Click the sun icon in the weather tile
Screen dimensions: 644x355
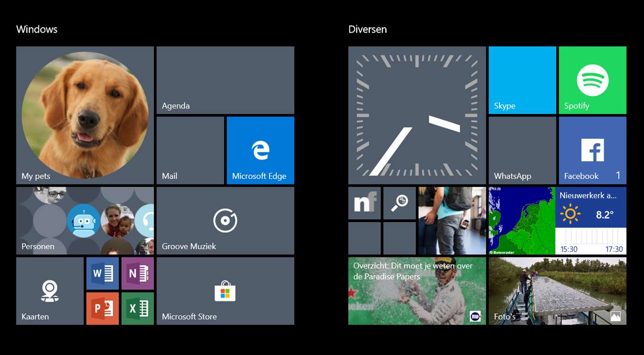click(570, 214)
